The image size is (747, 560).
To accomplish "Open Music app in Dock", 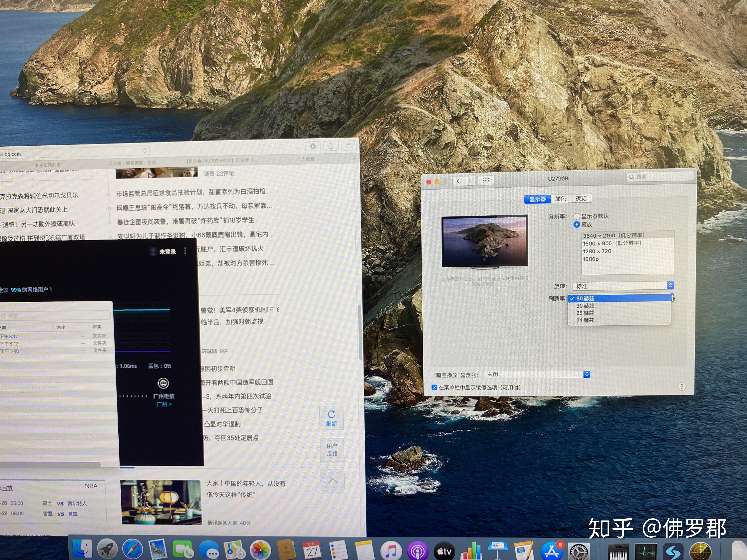I will coord(391,551).
